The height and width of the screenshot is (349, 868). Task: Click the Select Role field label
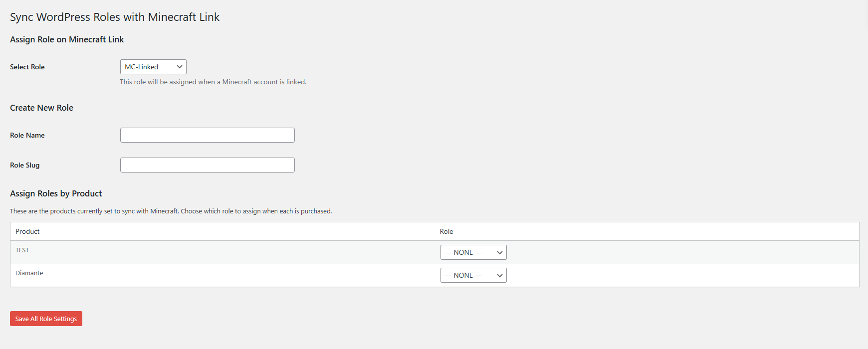[27, 67]
